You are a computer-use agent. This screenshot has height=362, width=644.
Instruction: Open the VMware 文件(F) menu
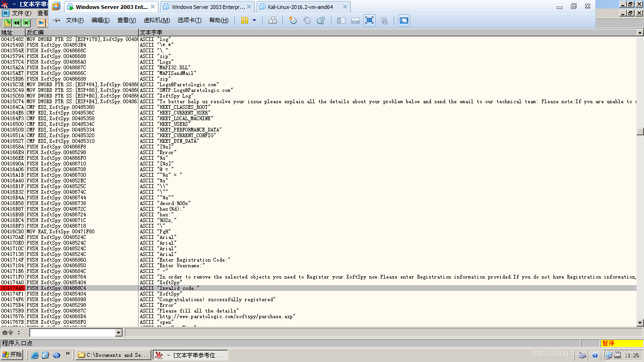tap(74, 20)
